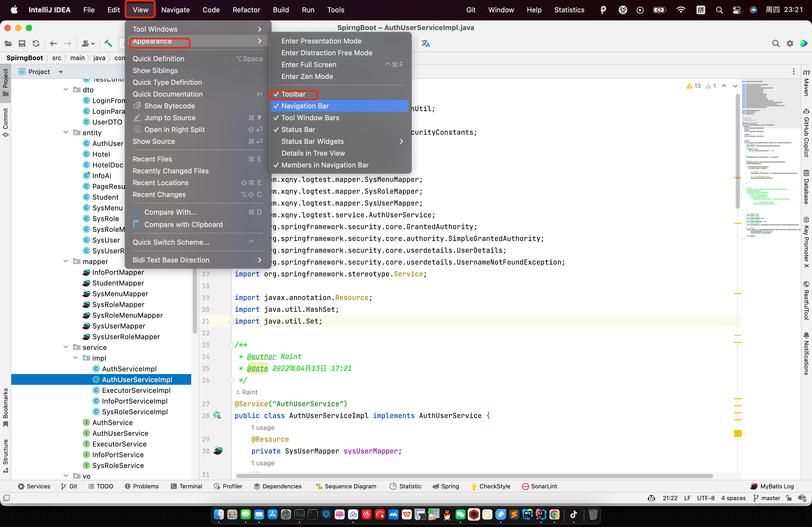Toggle Members in Navigation Bar
Screen dimensions: 812x527
[x=340, y=165]
